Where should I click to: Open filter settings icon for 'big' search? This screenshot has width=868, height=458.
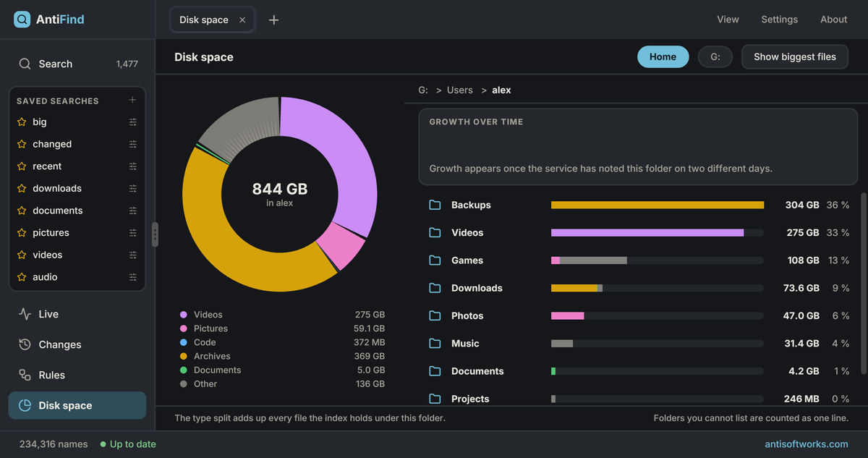133,122
